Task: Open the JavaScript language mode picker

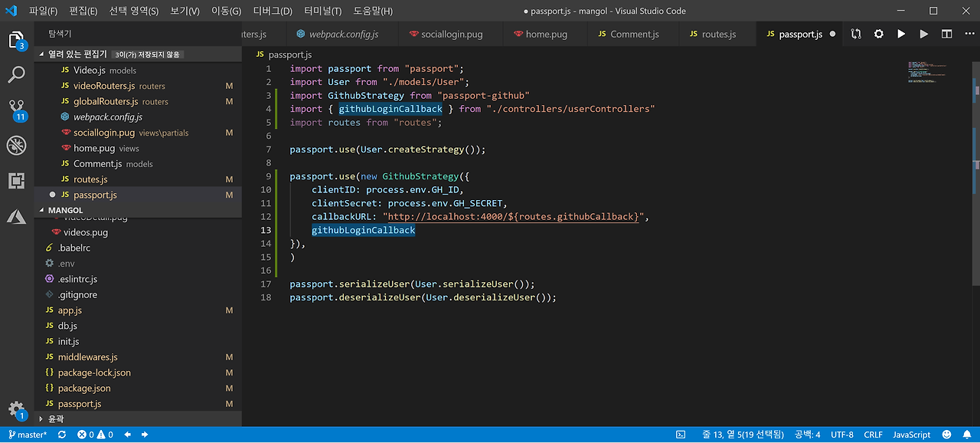Action: [911, 435]
